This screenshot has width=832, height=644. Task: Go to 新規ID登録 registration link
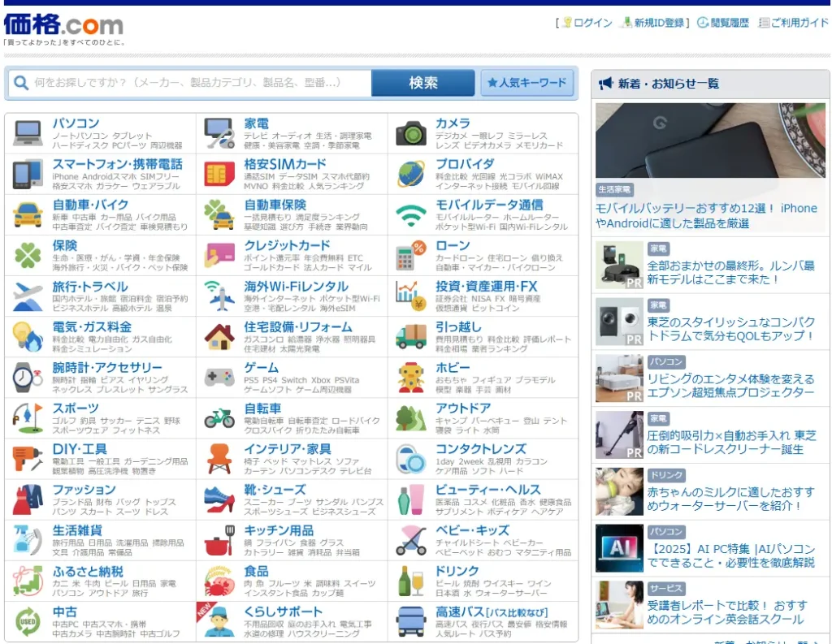[x=658, y=23]
